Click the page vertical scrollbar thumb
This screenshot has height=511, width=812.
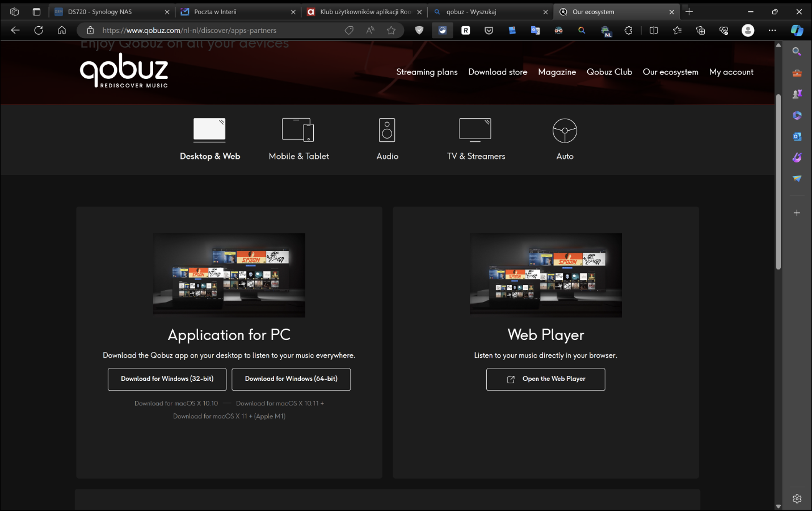(778, 182)
